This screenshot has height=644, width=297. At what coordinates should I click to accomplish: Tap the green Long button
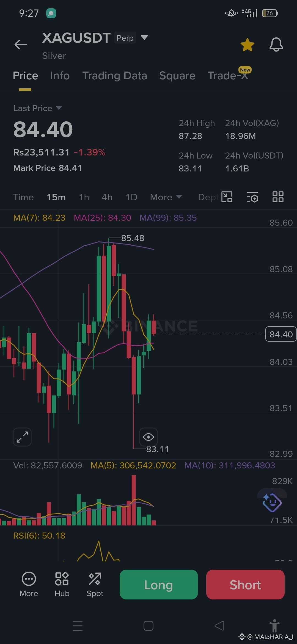click(159, 585)
